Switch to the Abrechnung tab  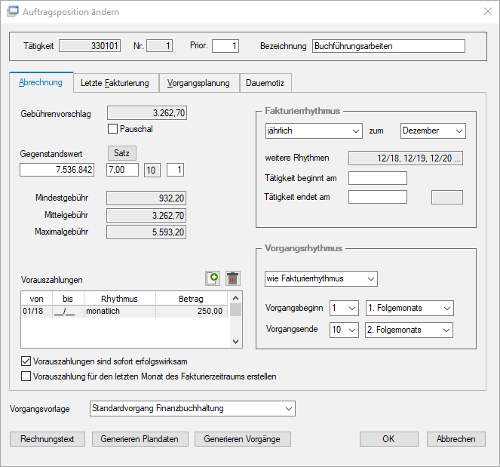tap(41, 82)
